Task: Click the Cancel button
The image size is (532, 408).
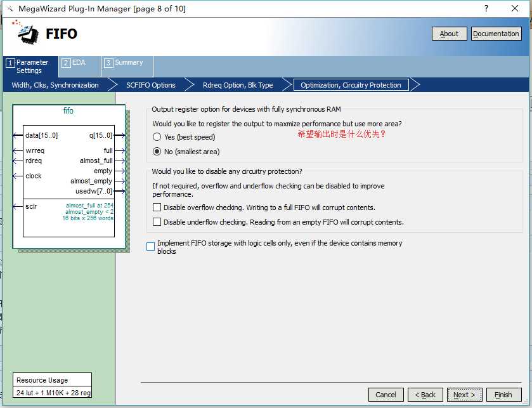Action: [386, 395]
